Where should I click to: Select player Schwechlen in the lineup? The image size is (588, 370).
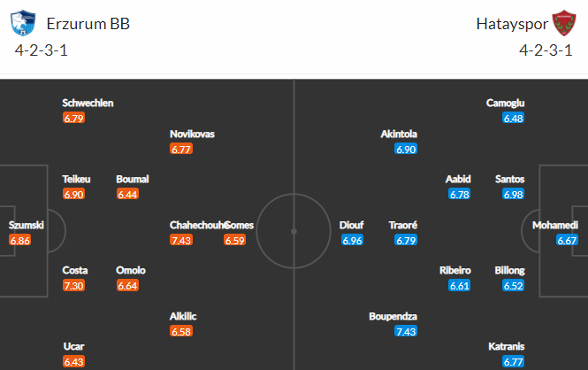(x=88, y=103)
